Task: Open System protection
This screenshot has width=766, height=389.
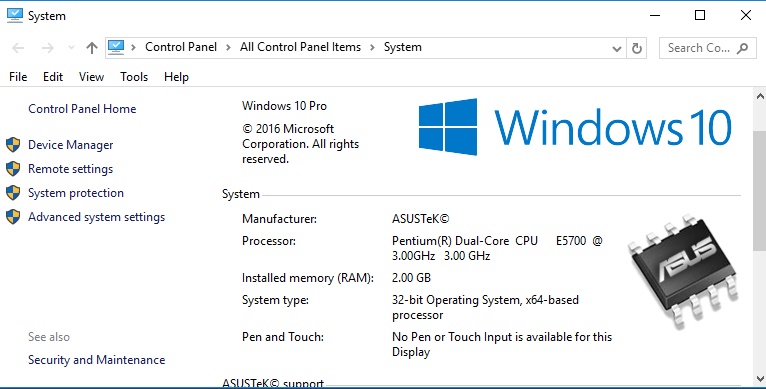Action: [x=76, y=193]
